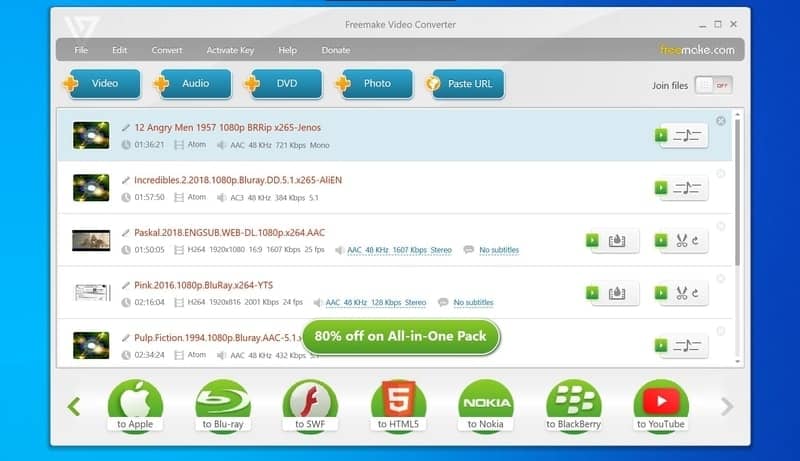Image resolution: width=800 pixels, height=461 pixels.
Task: Add files with the Audio button
Action: click(193, 84)
